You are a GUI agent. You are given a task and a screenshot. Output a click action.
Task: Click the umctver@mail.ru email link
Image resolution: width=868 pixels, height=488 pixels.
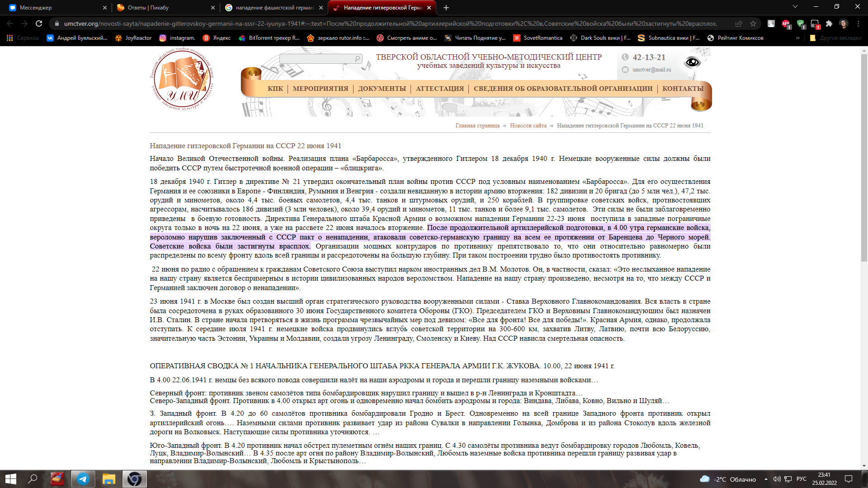[x=651, y=70]
